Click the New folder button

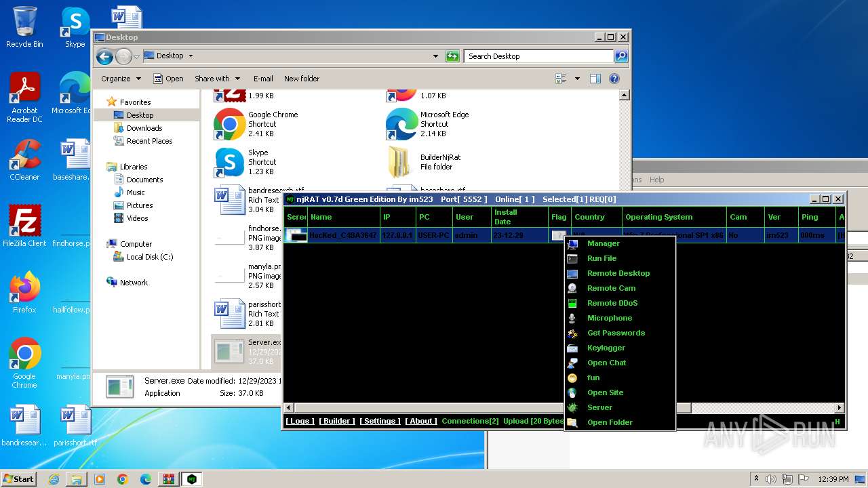302,79
